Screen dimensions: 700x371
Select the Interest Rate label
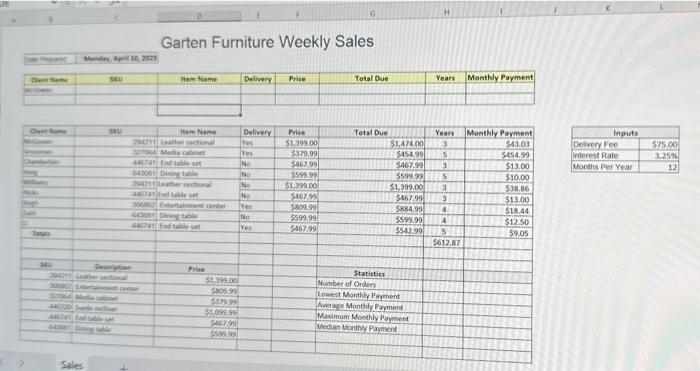click(605, 156)
